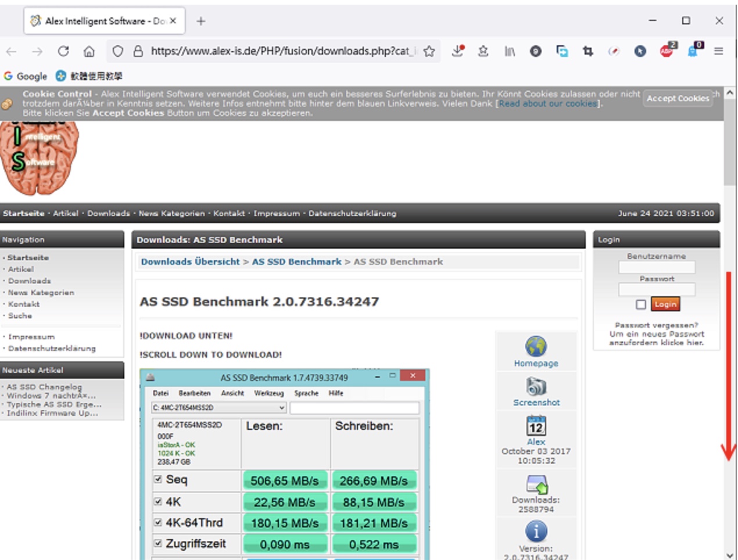This screenshot has height=560, width=738.
Task: Click Downloads in the top menu bar
Action: pyautogui.click(x=109, y=213)
